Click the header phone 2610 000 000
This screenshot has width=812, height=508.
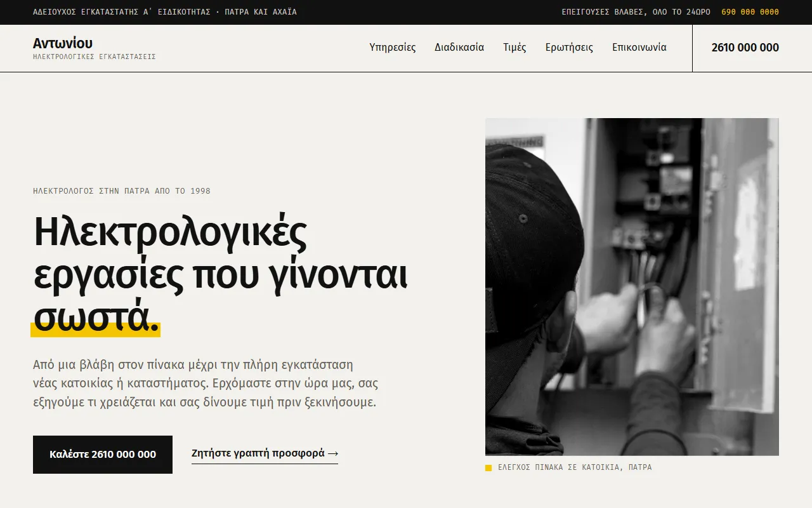coord(745,48)
